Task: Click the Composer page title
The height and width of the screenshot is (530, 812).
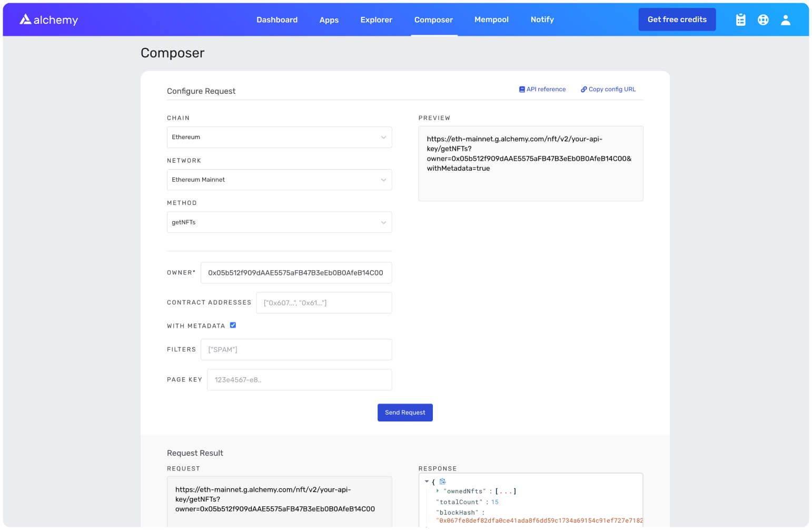Action: (x=172, y=53)
